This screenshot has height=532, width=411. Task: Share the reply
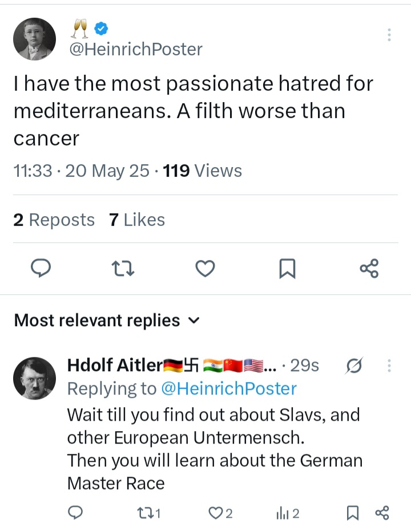(x=382, y=514)
